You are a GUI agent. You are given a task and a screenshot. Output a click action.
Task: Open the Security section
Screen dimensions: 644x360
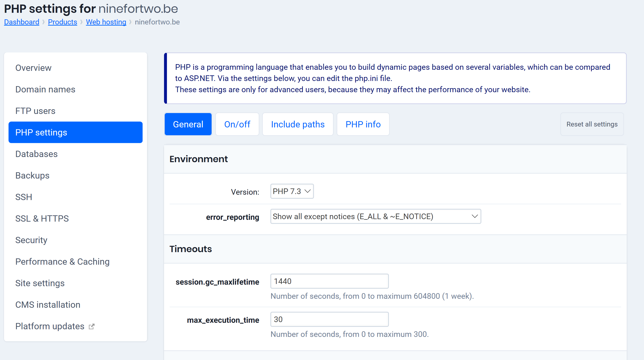[31, 240]
